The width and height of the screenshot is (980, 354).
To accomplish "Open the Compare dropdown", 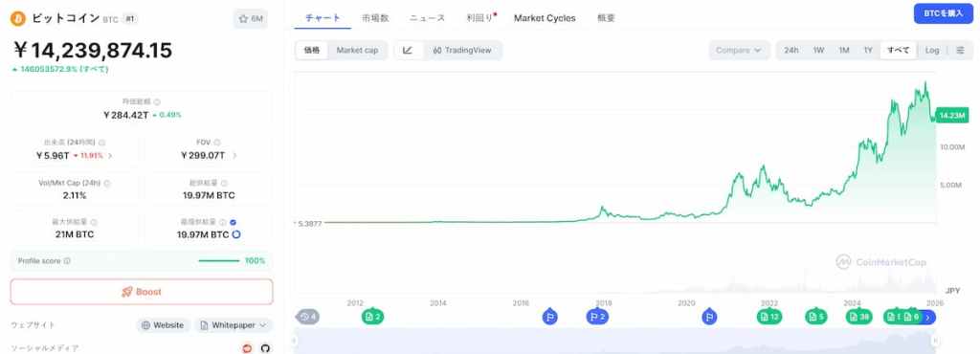I will 740,51.
